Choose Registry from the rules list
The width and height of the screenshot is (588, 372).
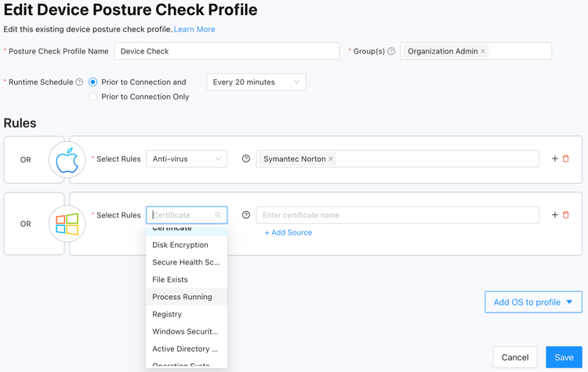167,314
